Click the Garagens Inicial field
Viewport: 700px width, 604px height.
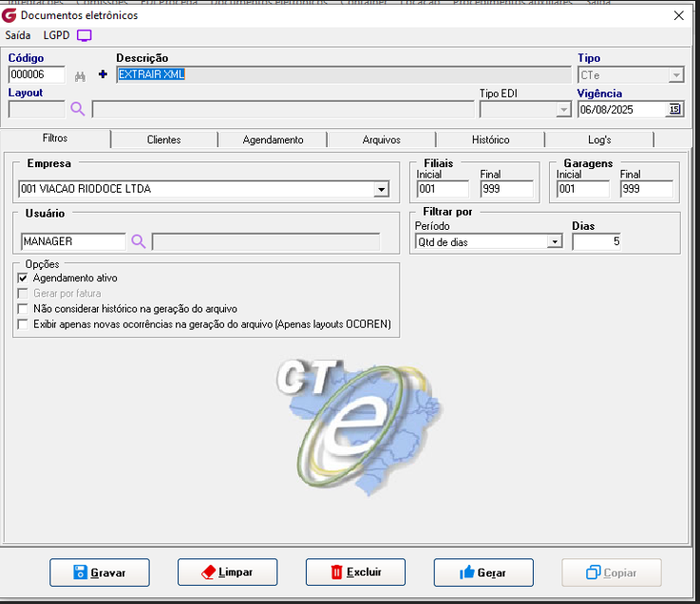(582, 189)
